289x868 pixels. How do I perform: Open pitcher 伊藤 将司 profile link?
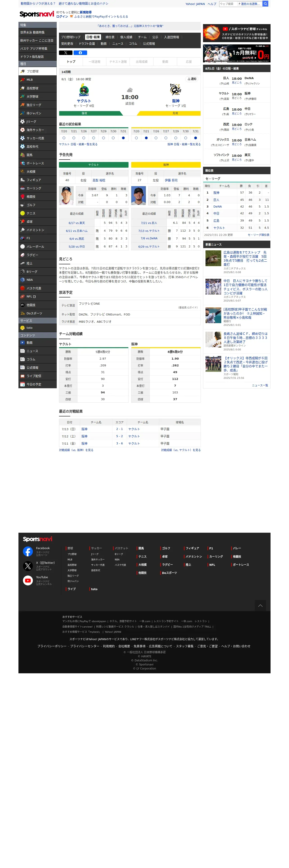click(171, 180)
